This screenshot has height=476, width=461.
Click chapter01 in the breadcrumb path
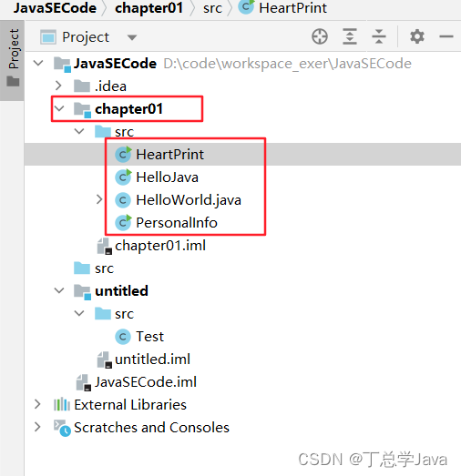(149, 8)
